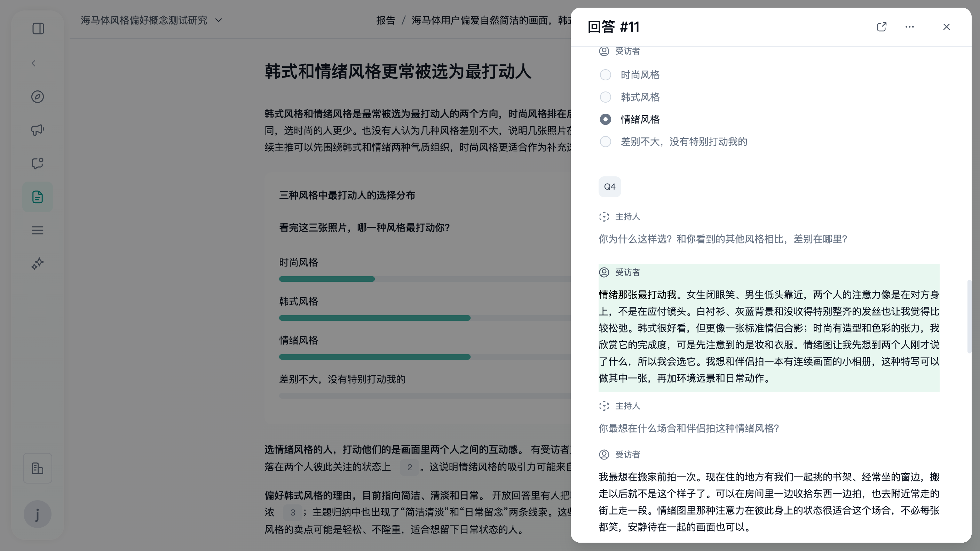The height and width of the screenshot is (551, 980).
Task: Click the 韩式风格 bar in the chart
Action: (375, 318)
